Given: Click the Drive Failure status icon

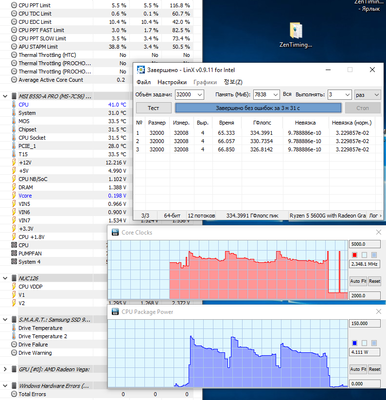Looking at the screenshot, I should 14,344.
